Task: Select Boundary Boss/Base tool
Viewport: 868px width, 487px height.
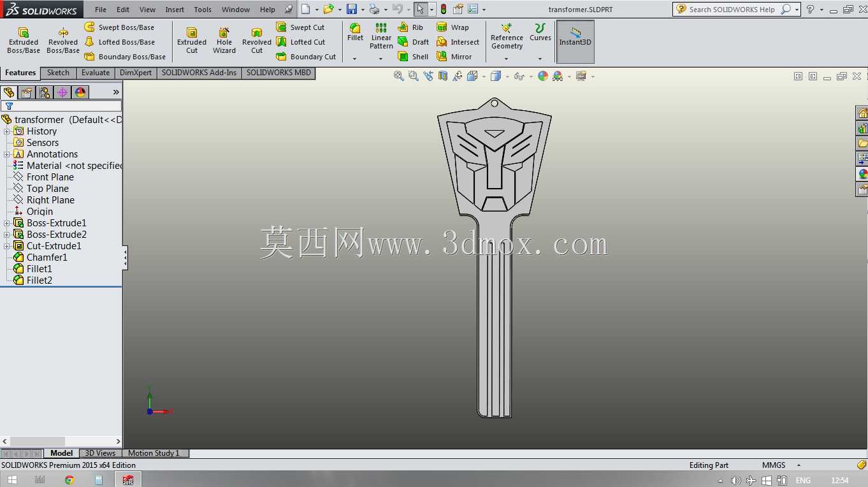Action: point(125,57)
